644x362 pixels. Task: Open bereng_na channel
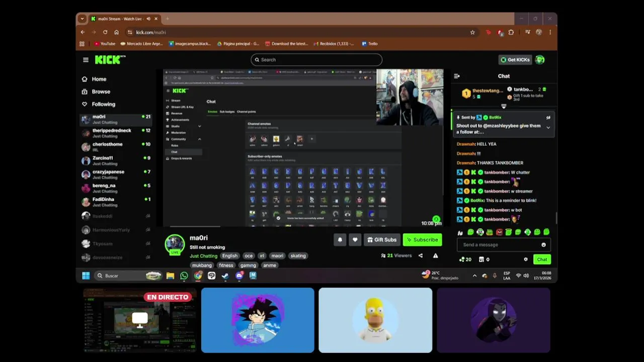116,188
